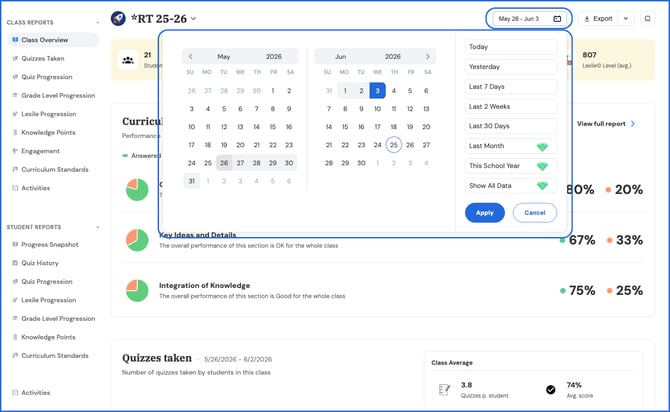The height and width of the screenshot is (412, 670).
Task: Select June 25 in the calendar
Action: 394,145
